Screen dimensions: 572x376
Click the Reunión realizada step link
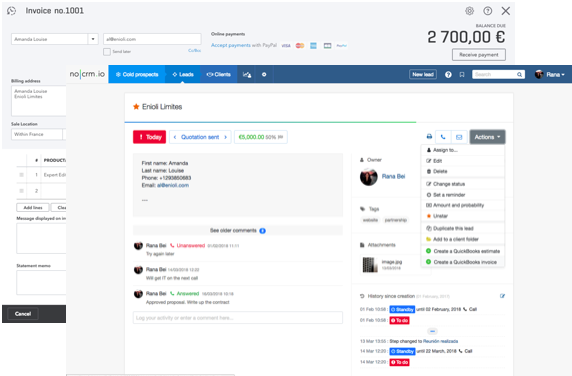(440, 341)
